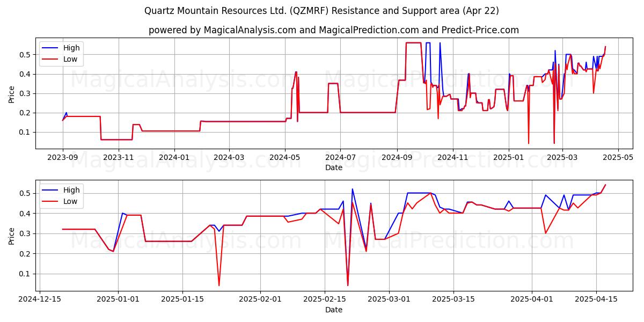Click the bottom chart's 0.1 price tick

[x=26, y=274]
